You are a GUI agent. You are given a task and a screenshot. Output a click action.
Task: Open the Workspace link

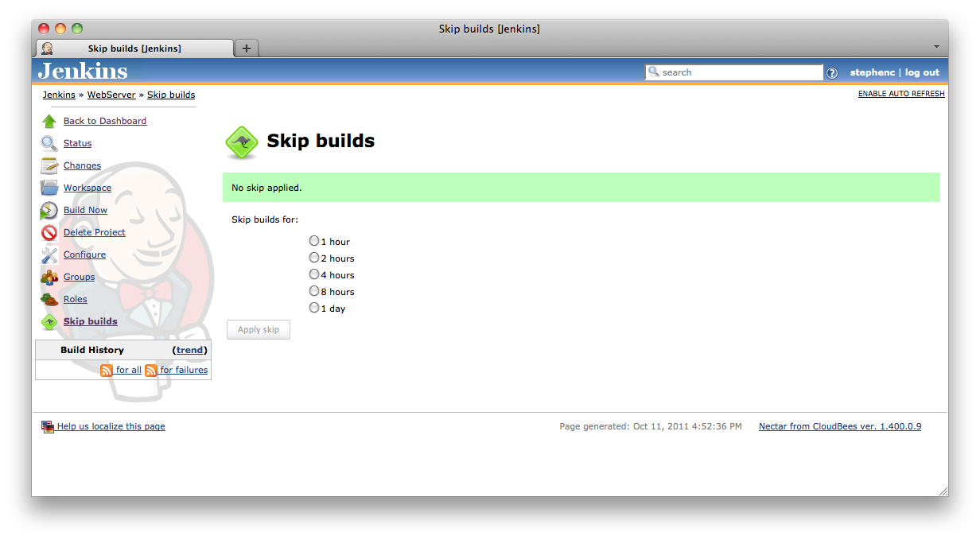87,188
